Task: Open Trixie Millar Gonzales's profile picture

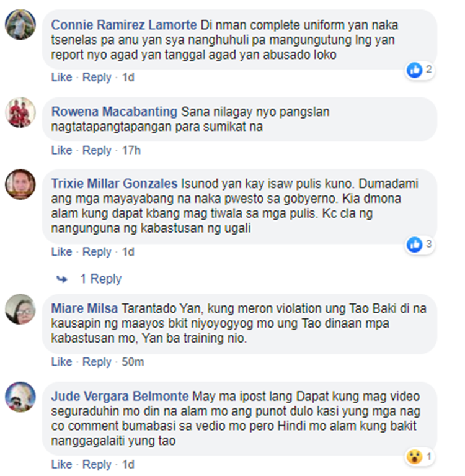Action: tap(20, 184)
